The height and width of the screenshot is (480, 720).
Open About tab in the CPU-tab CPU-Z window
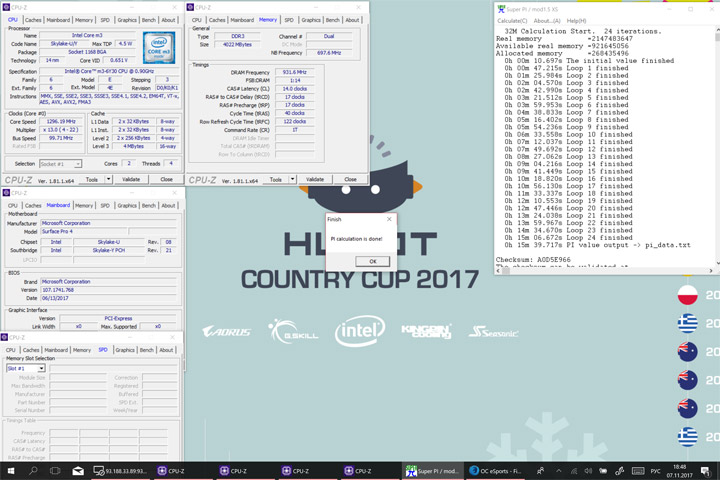tap(168, 20)
